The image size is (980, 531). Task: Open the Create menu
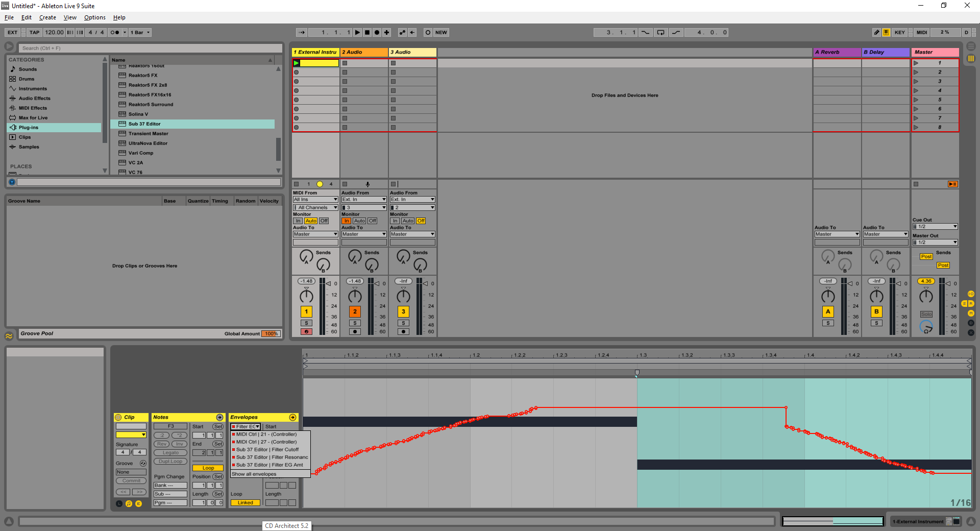pyautogui.click(x=47, y=17)
